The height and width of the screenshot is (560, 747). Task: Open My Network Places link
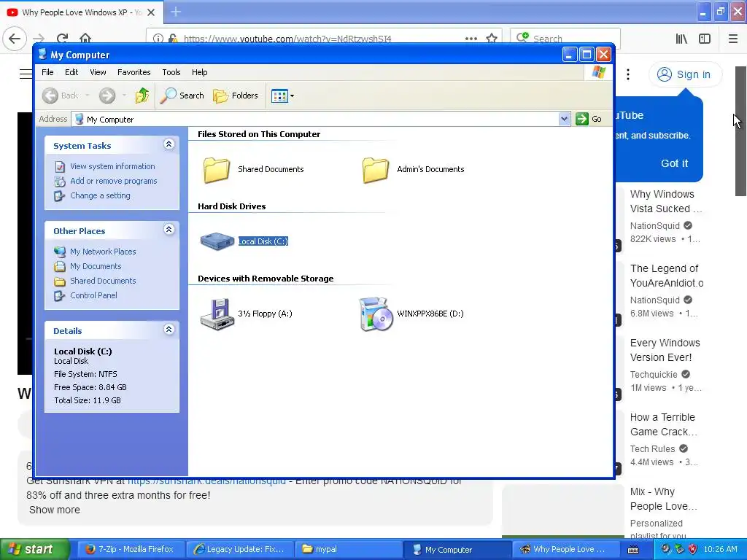point(103,252)
